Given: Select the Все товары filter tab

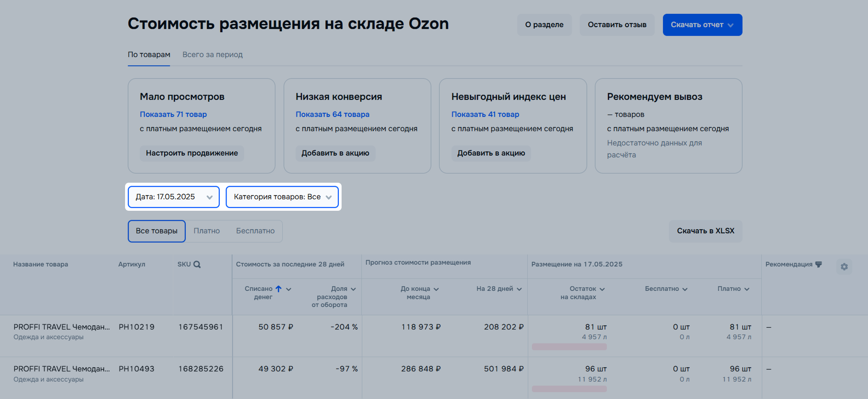Looking at the screenshot, I should point(157,231).
